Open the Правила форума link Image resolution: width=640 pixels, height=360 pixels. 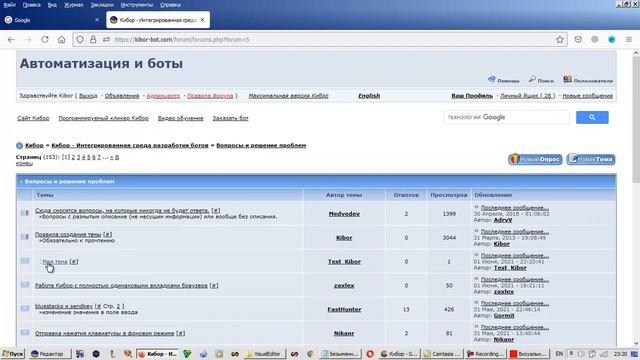210,96
